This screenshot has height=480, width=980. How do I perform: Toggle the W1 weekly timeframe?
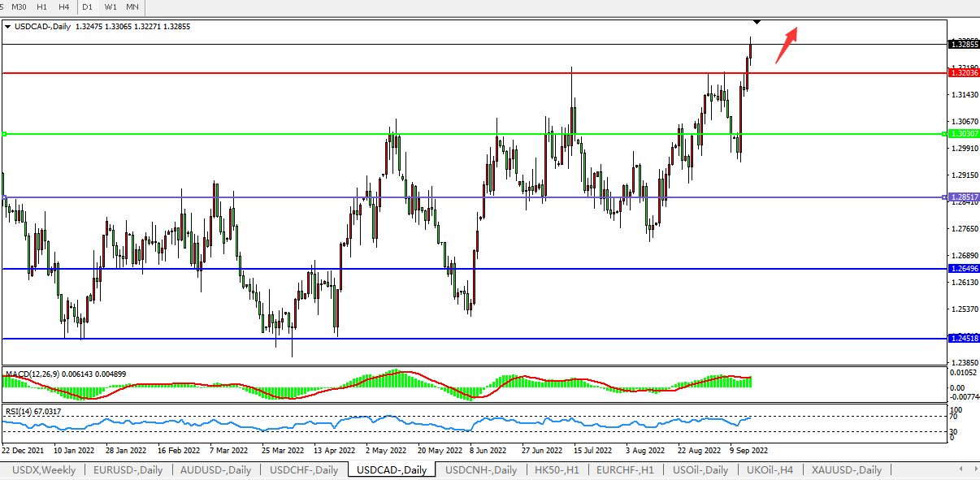pyautogui.click(x=111, y=6)
